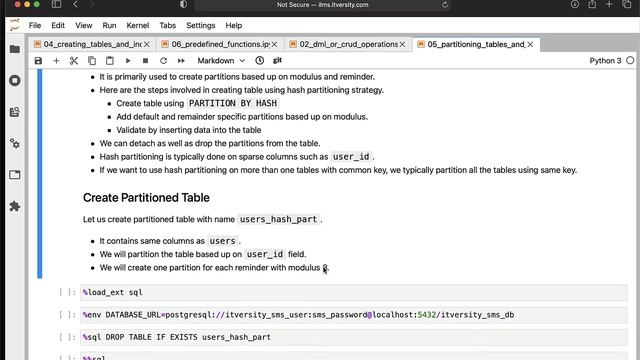Interrupt the kernel with stop button
640x360 pixels.
[145, 61]
